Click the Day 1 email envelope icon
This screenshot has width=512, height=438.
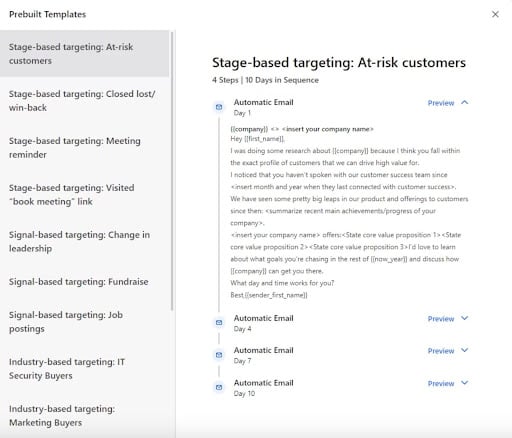[219, 107]
